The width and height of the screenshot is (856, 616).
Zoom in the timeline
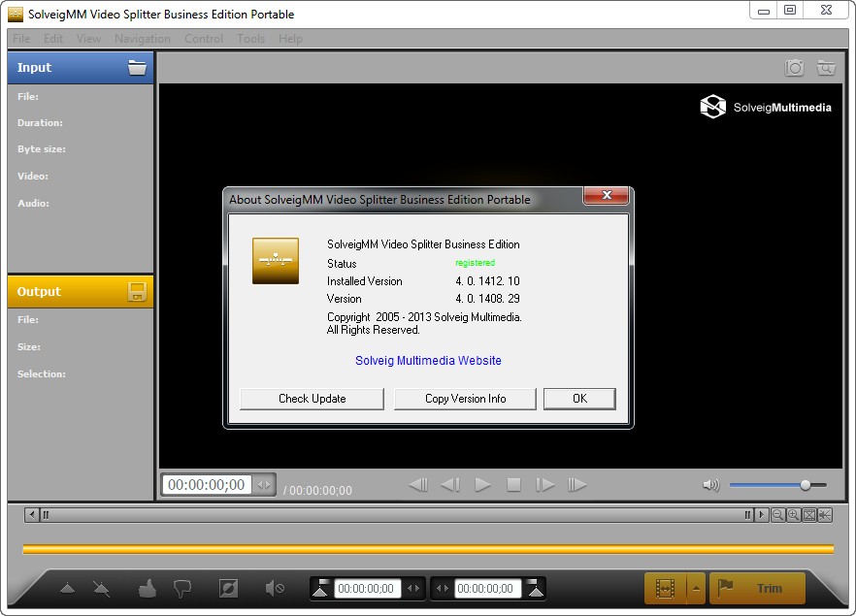793,514
